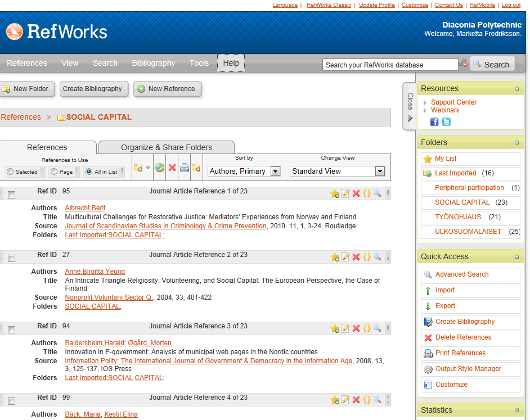Click the attachment search icon beside the search box

[464, 63]
